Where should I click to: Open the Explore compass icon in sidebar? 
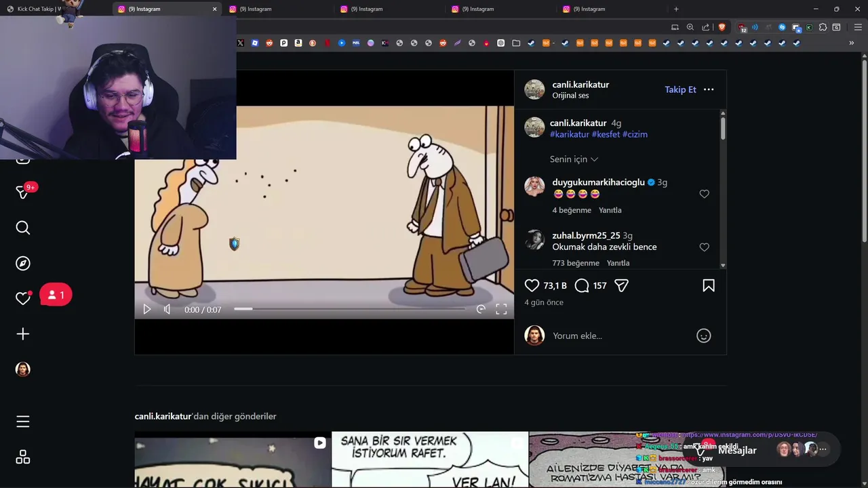pos(23,263)
